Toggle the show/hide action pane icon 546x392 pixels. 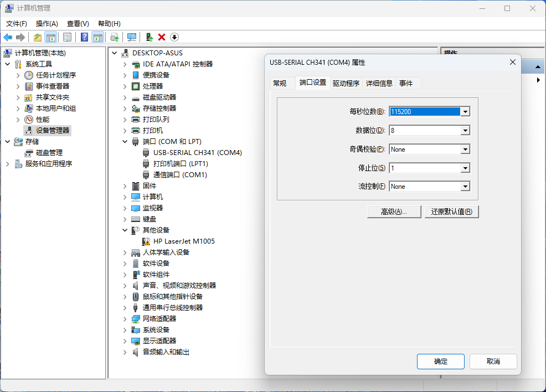tap(98, 37)
